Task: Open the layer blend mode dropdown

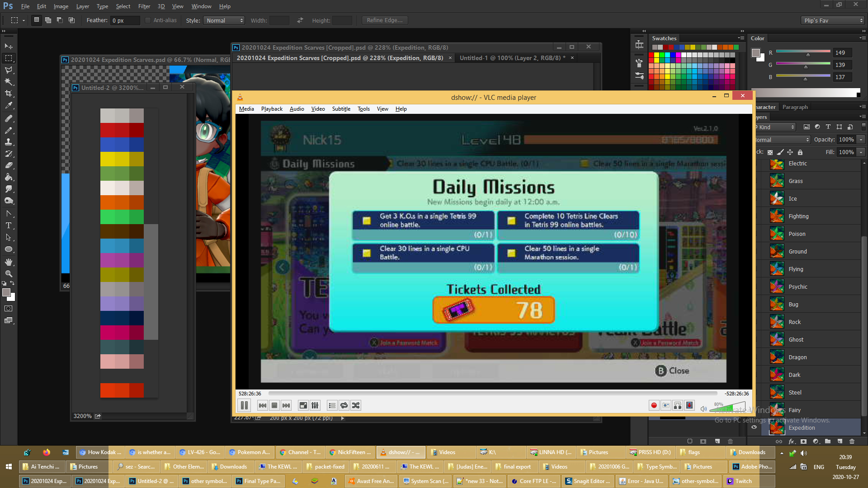Action: pos(783,140)
